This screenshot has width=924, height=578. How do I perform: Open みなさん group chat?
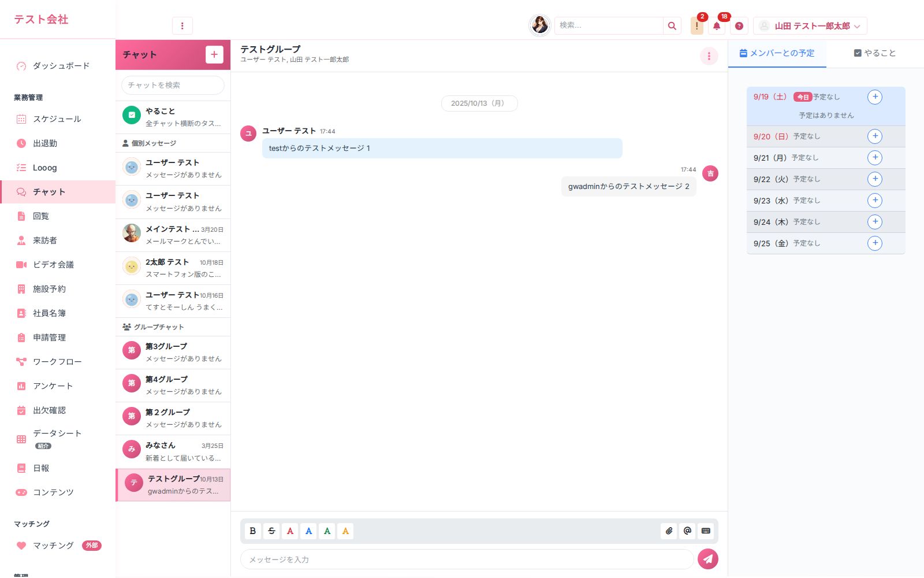click(x=173, y=451)
